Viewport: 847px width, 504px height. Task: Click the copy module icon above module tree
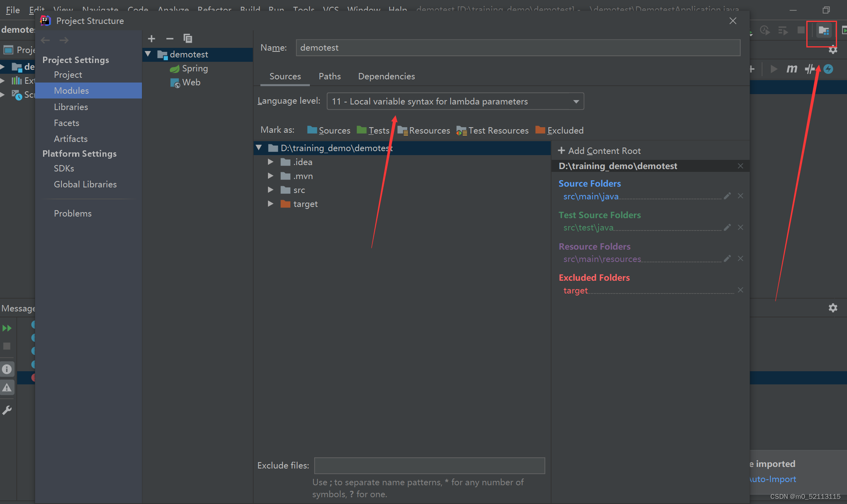point(188,38)
